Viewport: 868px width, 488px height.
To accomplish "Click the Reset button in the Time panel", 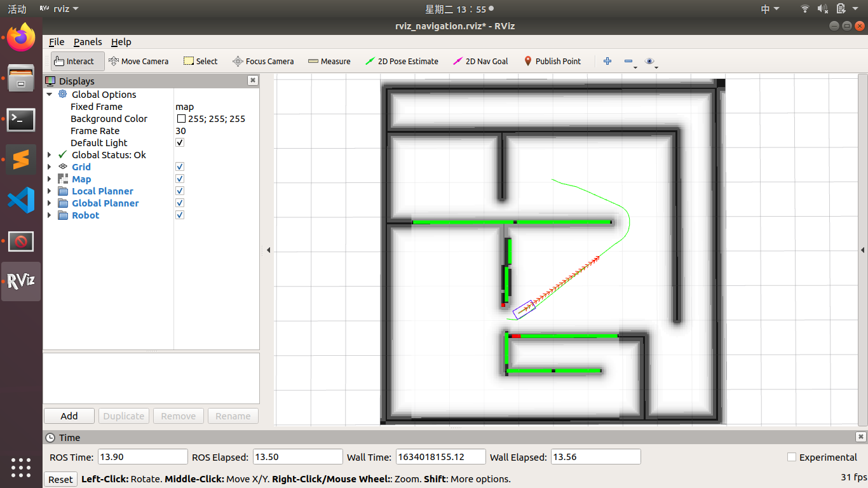I will click(60, 478).
